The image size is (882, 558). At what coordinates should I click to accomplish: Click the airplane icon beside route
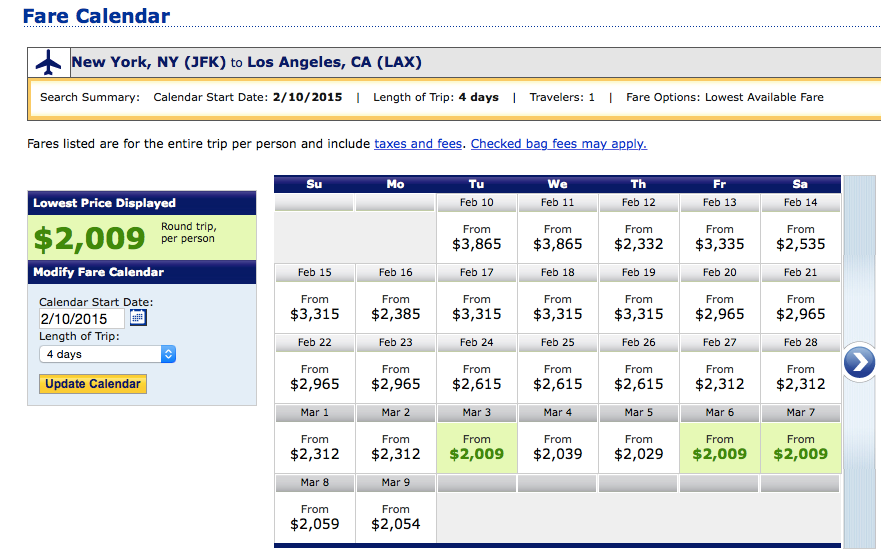[x=48, y=62]
